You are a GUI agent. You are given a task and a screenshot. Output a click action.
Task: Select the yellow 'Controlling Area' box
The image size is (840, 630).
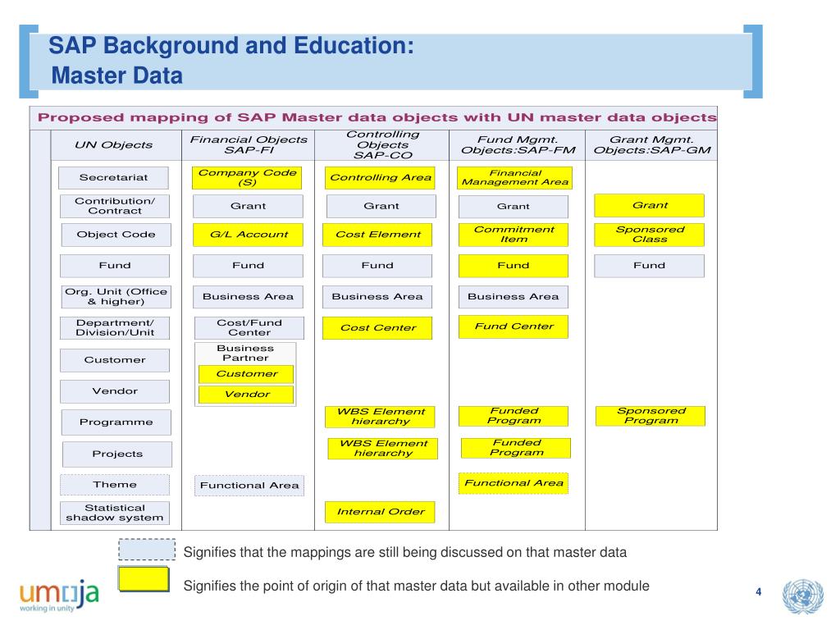pyautogui.click(x=380, y=178)
